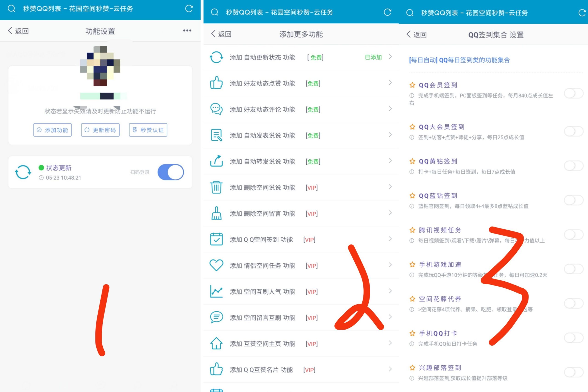Tap the heart icon for 情侣空间任务

[216, 265]
